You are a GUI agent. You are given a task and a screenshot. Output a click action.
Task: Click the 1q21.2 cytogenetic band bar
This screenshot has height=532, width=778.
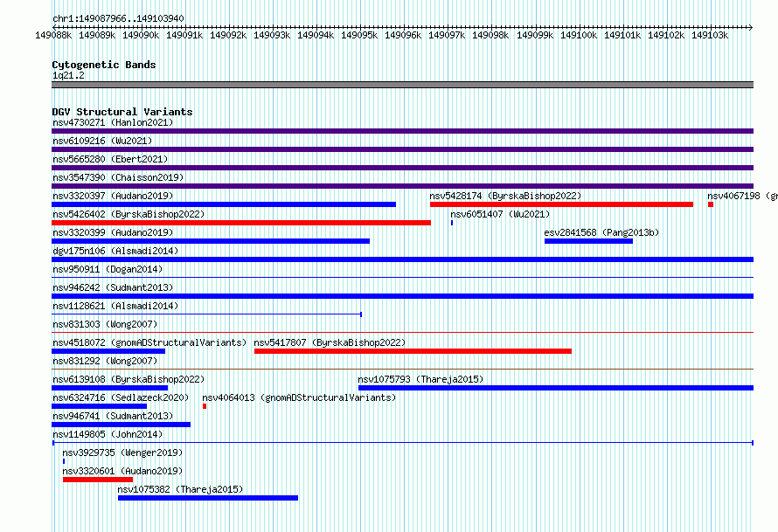402,85
